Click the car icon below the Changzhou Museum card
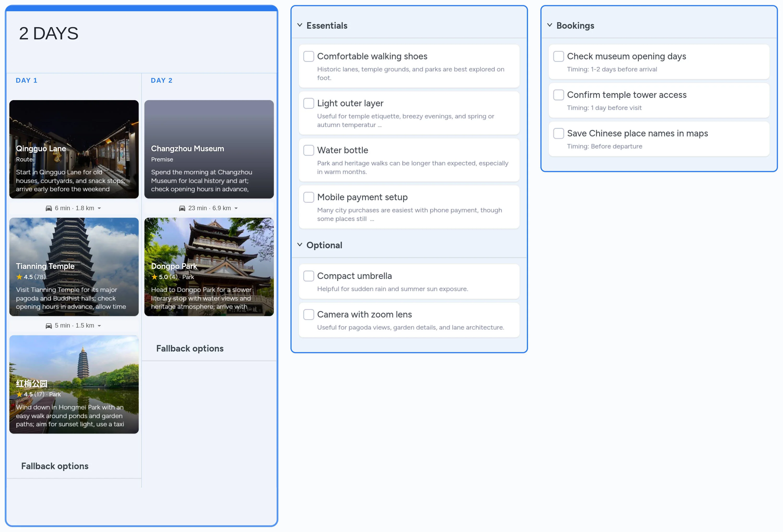The height and width of the screenshot is (532, 783). pyautogui.click(x=182, y=208)
